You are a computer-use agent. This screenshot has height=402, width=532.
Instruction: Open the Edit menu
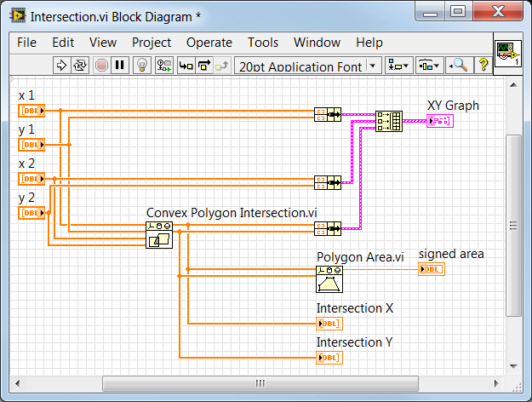click(63, 43)
